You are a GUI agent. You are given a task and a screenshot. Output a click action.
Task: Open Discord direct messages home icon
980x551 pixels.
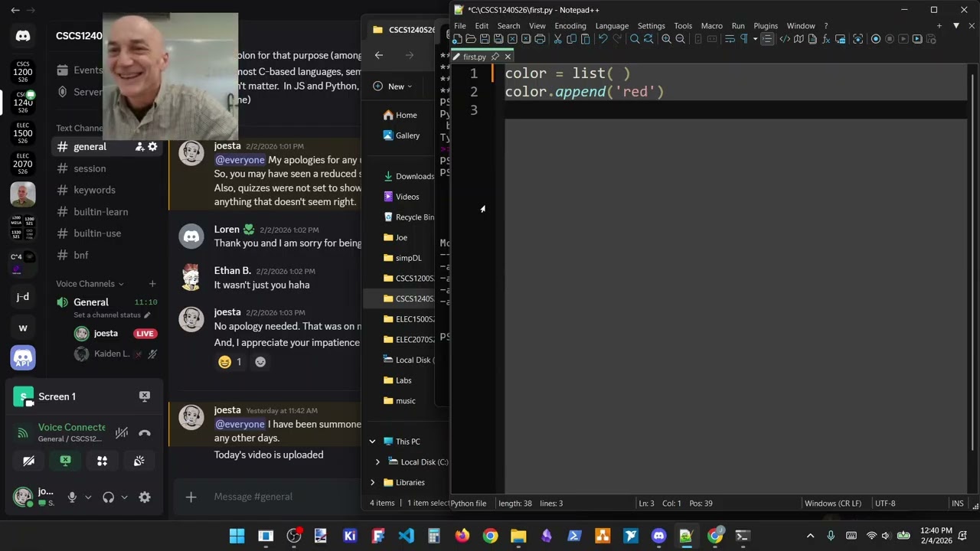[x=23, y=36]
